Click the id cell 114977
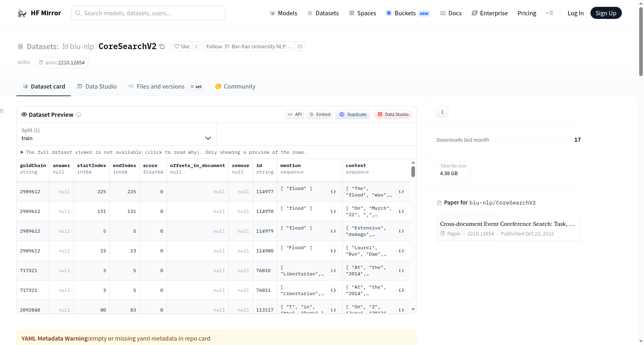The image size is (644, 345). pos(265,192)
